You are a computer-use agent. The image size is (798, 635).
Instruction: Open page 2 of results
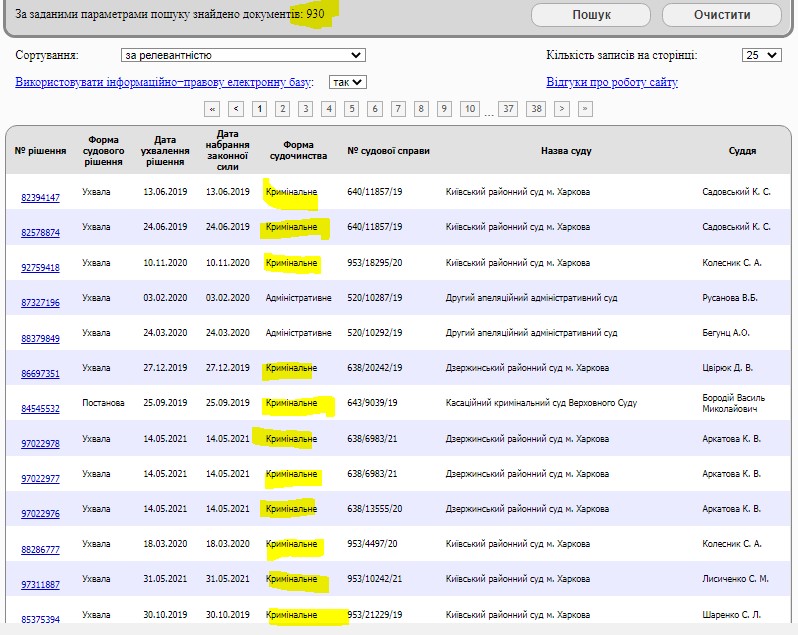tap(283, 108)
